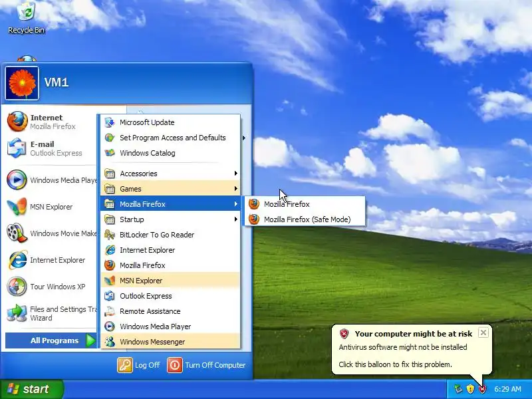Expand the Games folder
This screenshot has height=399, width=532.
[x=170, y=189]
